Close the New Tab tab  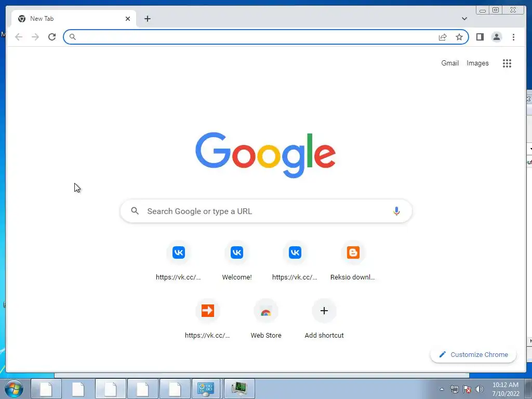(128, 19)
